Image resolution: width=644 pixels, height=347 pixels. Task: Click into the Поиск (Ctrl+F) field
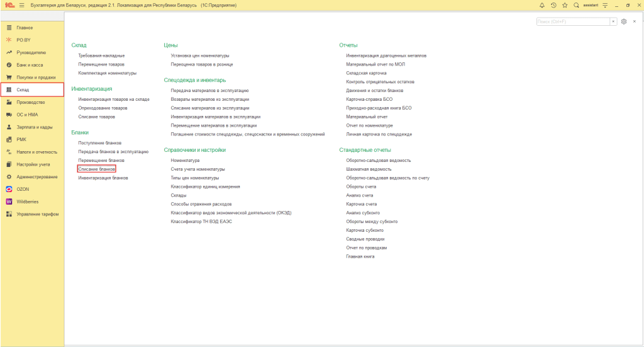(x=573, y=21)
